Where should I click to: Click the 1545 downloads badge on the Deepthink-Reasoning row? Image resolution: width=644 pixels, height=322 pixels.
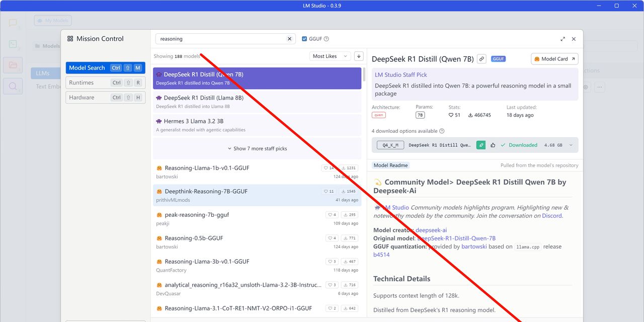pos(348,191)
